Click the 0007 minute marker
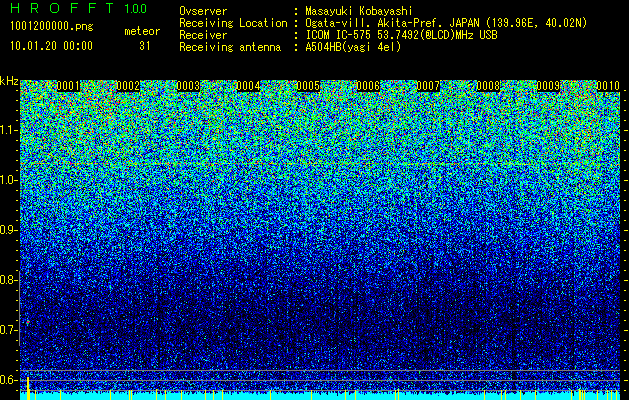 click(x=428, y=86)
